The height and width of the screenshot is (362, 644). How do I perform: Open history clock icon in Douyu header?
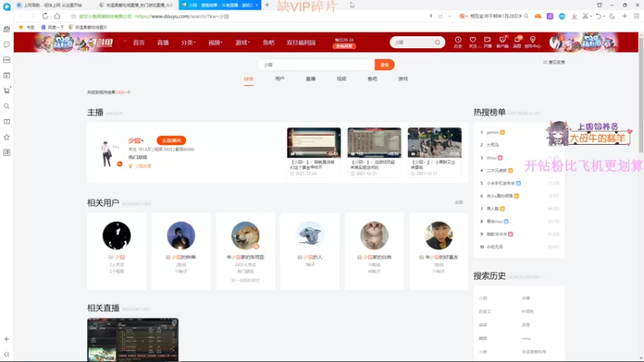[458, 42]
